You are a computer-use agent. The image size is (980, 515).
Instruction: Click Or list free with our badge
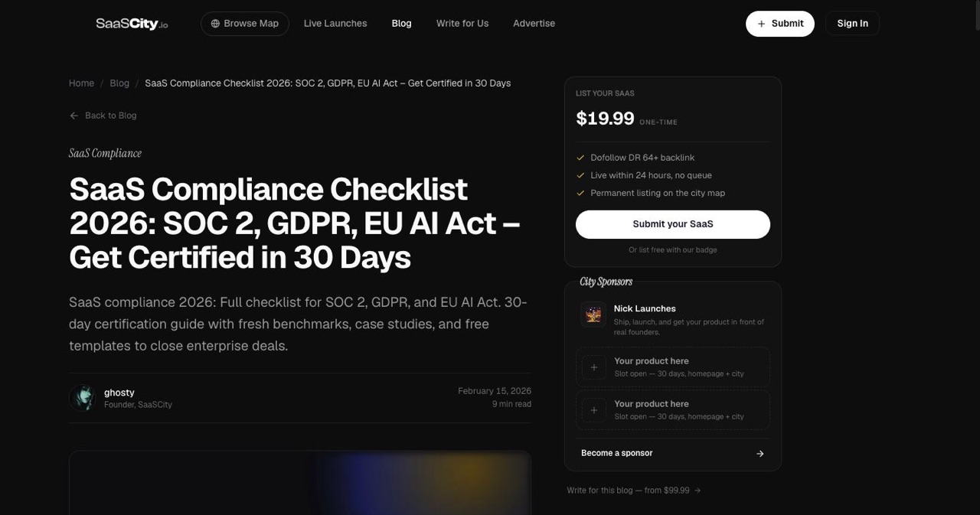pyautogui.click(x=673, y=250)
